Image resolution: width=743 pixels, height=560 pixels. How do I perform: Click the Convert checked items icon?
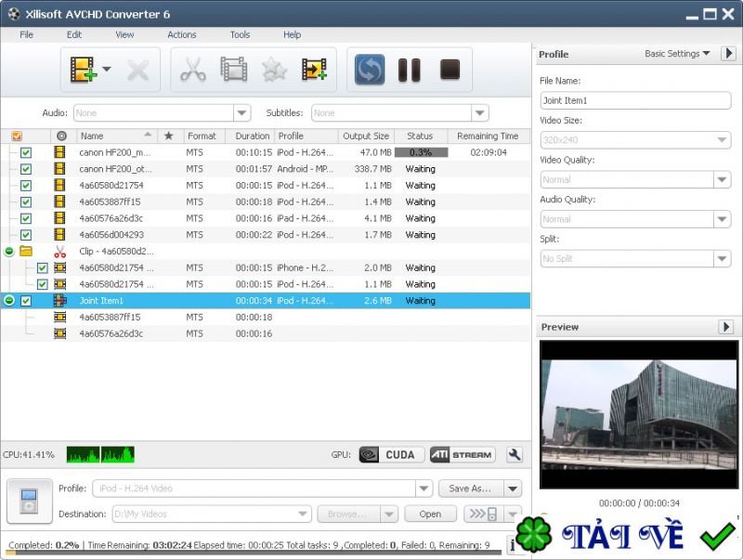(x=370, y=70)
